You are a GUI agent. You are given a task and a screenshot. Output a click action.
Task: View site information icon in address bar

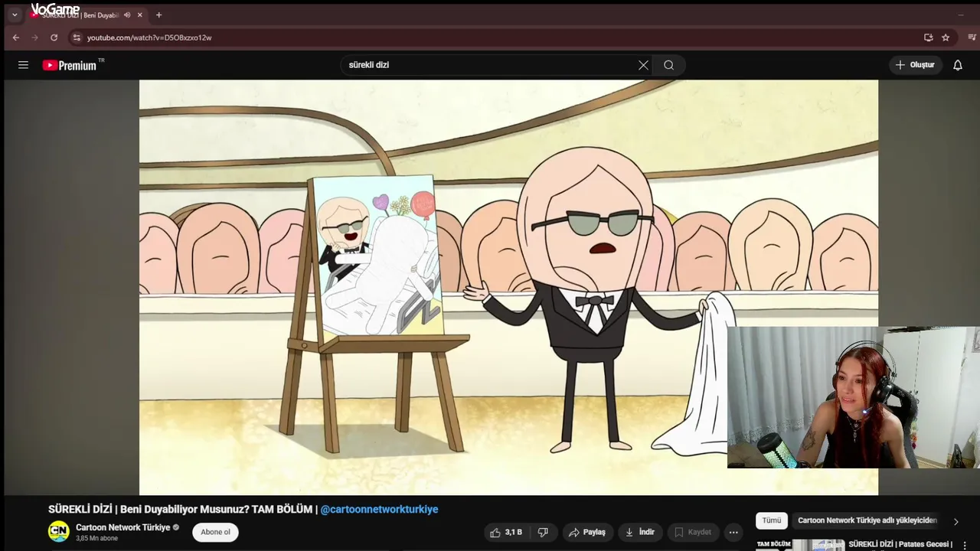[x=77, y=37]
